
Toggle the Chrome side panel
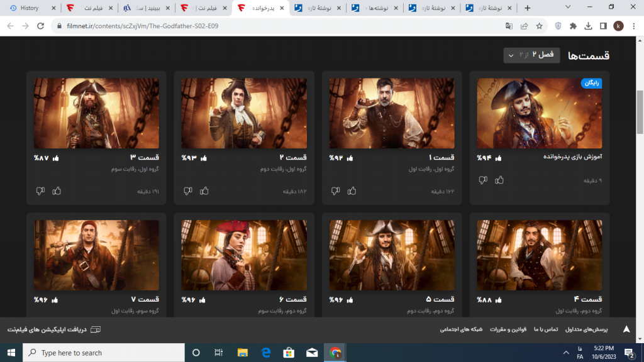tap(603, 26)
